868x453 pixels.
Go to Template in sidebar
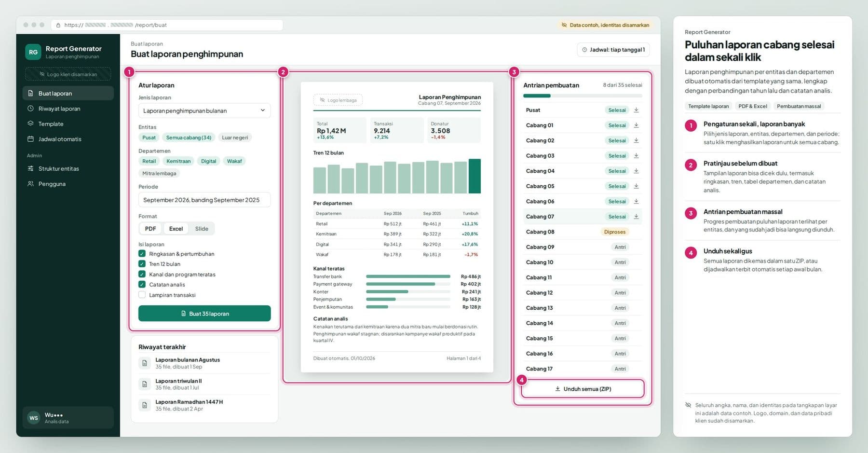tap(68, 124)
